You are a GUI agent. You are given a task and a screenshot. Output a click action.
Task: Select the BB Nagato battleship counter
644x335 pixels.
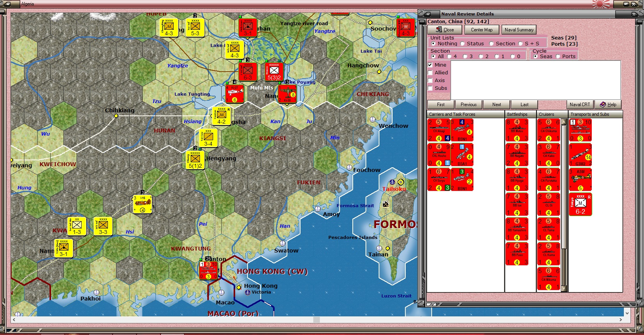pyautogui.click(x=517, y=155)
